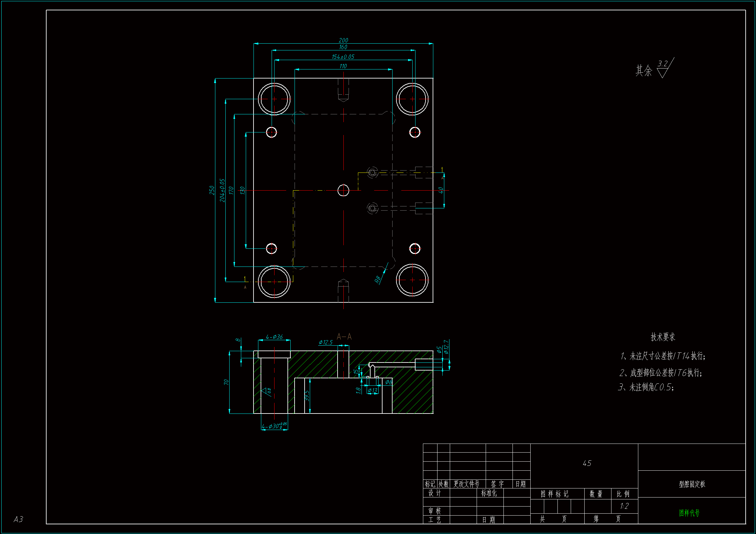Select the 1:2 scale value
The width and height of the screenshot is (756, 534).
(624, 506)
